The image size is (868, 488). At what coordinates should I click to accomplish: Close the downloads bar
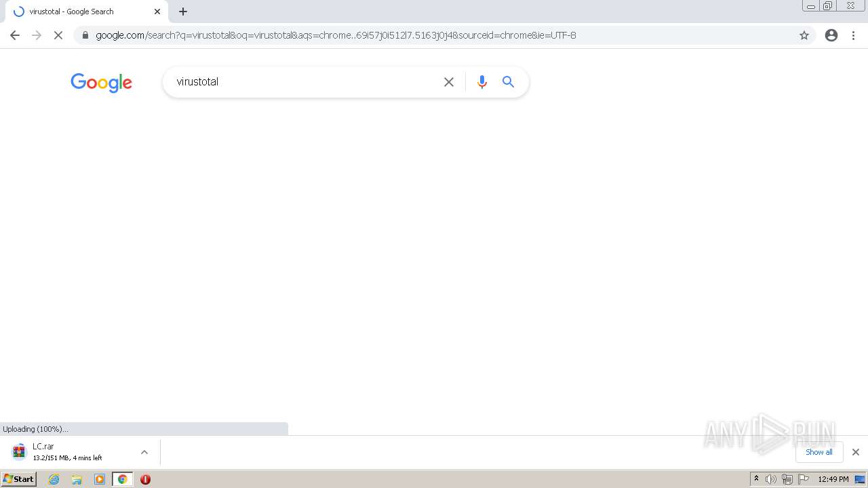pos(856,452)
